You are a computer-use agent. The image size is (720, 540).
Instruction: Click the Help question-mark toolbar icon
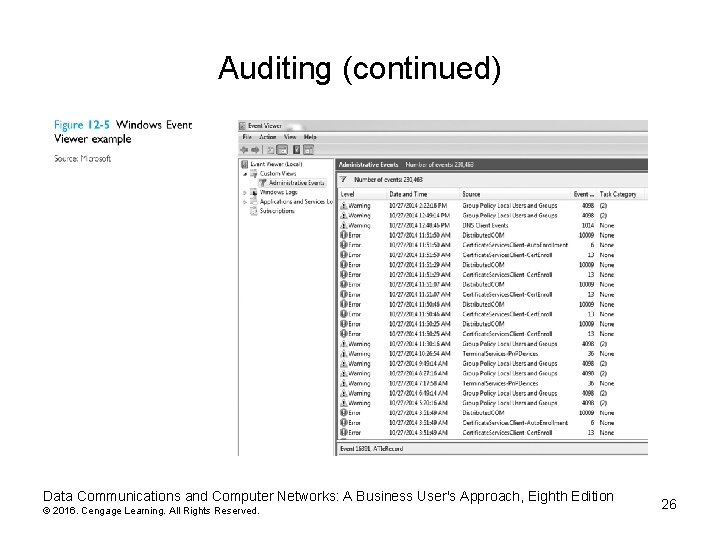(297, 150)
